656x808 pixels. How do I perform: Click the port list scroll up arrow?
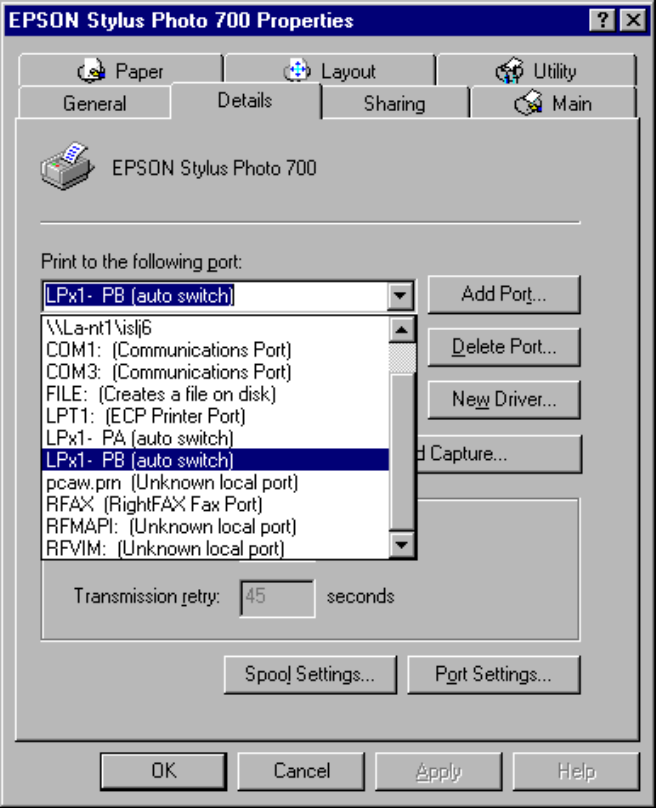tap(402, 330)
